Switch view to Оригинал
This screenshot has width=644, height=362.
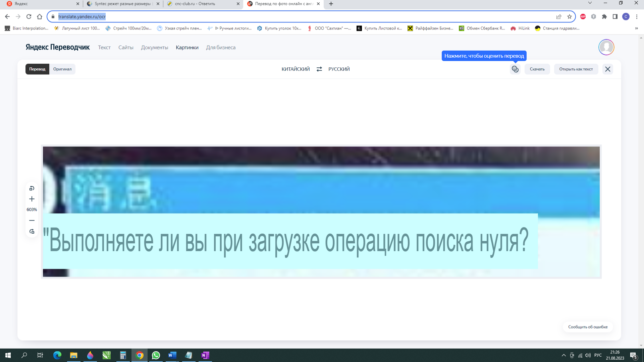62,69
